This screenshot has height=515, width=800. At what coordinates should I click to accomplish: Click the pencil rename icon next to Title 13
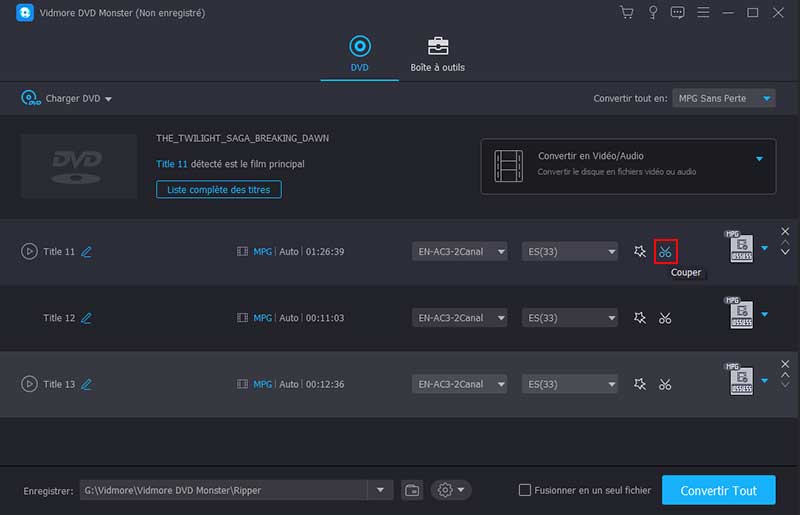click(x=86, y=384)
